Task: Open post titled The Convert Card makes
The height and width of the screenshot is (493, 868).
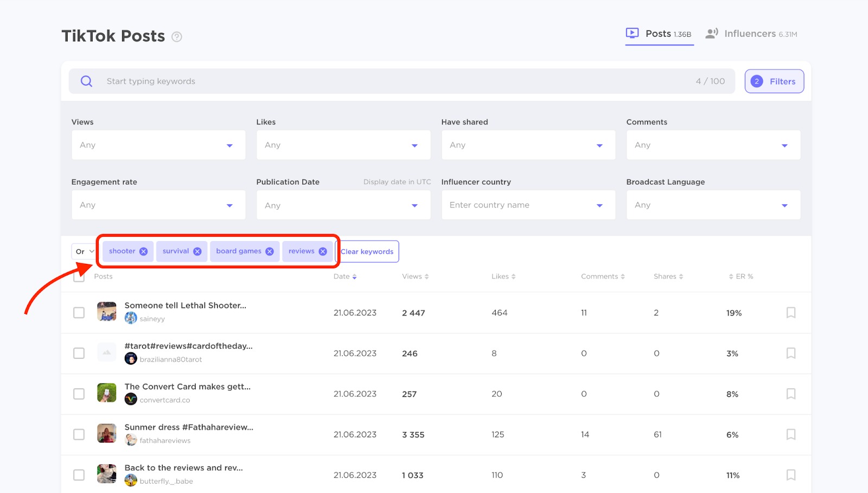Action: click(188, 387)
